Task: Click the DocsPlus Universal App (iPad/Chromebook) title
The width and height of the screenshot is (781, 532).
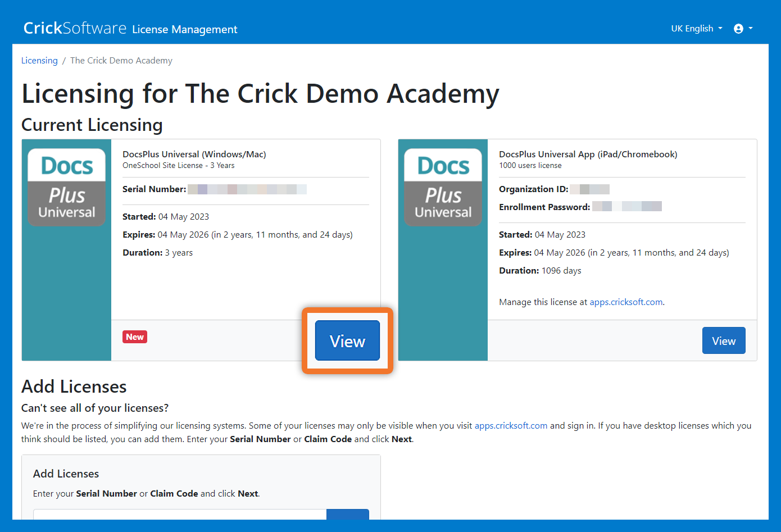Action: [588, 154]
